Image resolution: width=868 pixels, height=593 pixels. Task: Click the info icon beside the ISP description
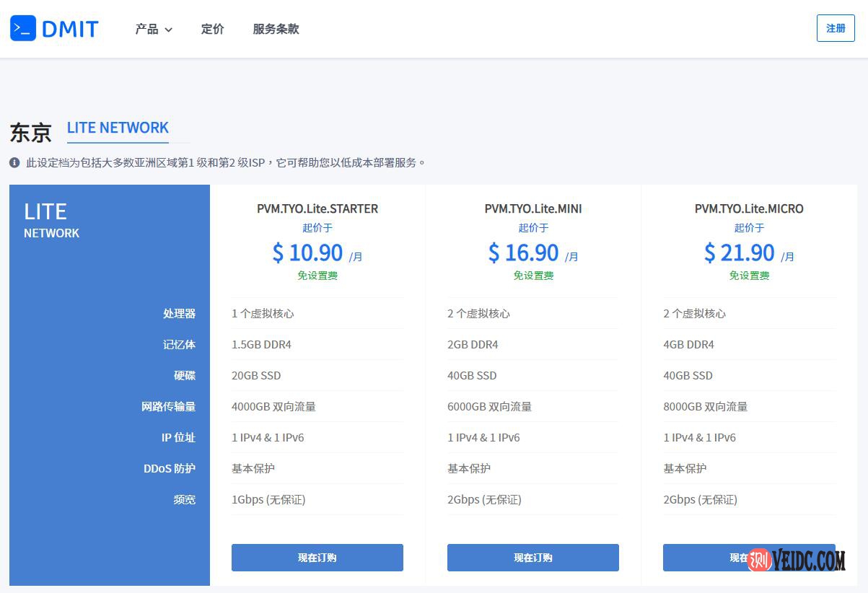pyautogui.click(x=14, y=162)
